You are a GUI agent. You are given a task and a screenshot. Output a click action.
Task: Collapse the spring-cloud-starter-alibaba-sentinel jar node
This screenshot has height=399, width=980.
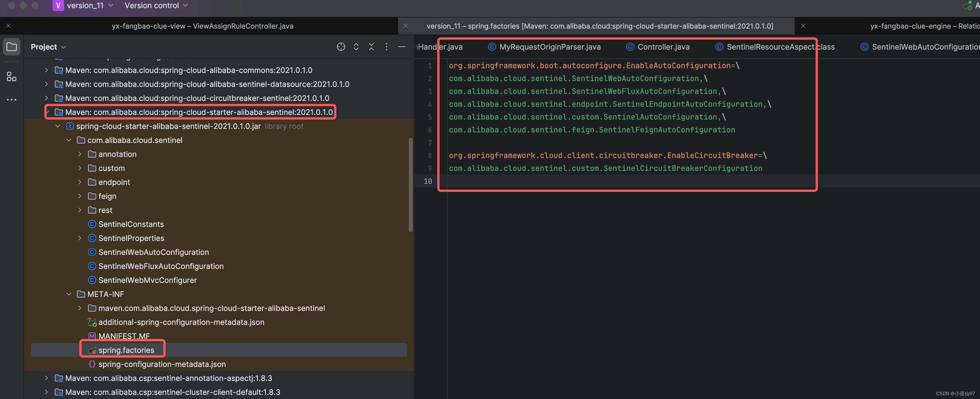(58, 126)
